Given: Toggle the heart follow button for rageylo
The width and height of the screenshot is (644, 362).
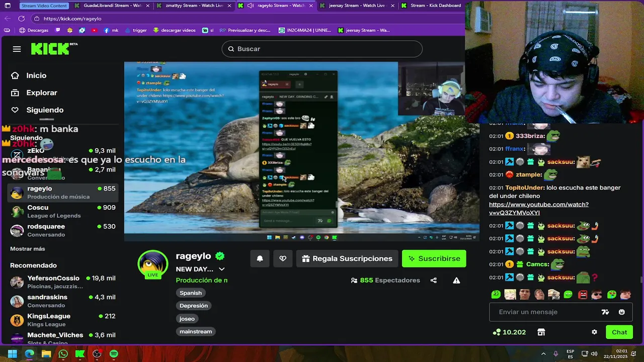Looking at the screenshot, I should (x=283, y=258).
